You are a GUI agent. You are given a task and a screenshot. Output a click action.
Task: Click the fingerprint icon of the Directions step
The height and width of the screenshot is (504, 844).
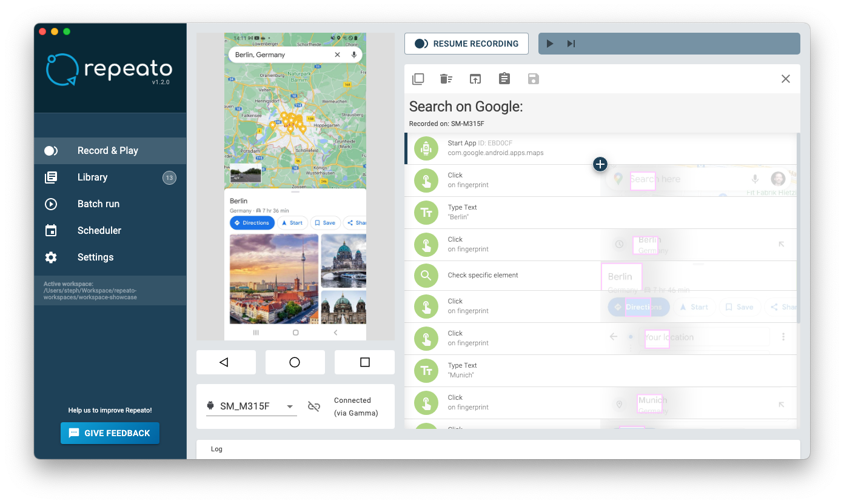point(426,307)
